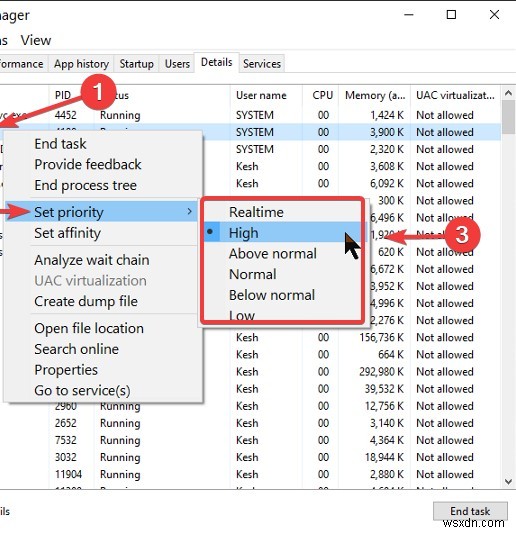Sort by PID column header
The width and height of the screenshot is (516, 533).
point(63,95)
